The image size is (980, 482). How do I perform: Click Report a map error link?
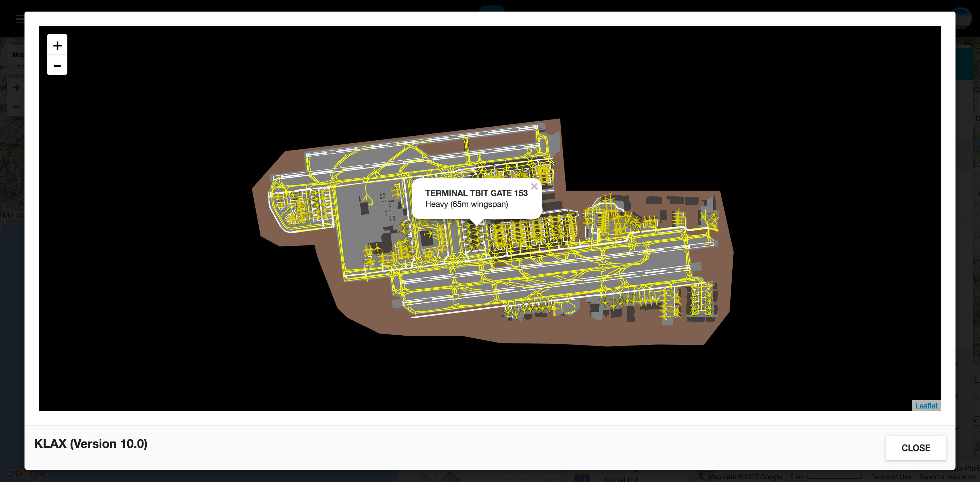click(947, 477)
